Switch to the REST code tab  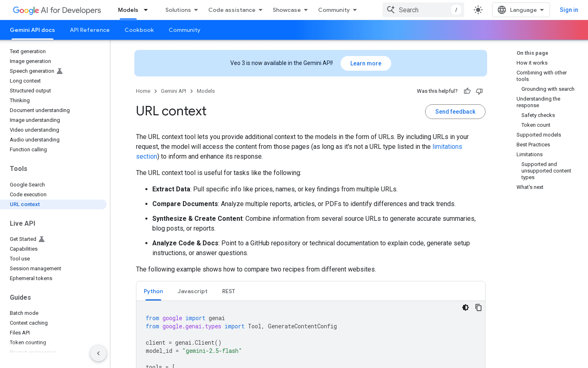pyautogui.click(x=229, y=291)
